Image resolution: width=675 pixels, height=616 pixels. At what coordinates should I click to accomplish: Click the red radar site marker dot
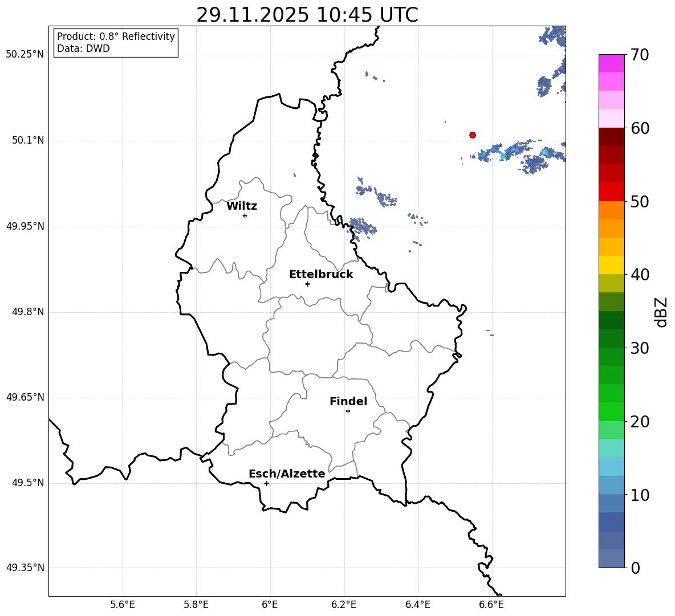point(473,135)
